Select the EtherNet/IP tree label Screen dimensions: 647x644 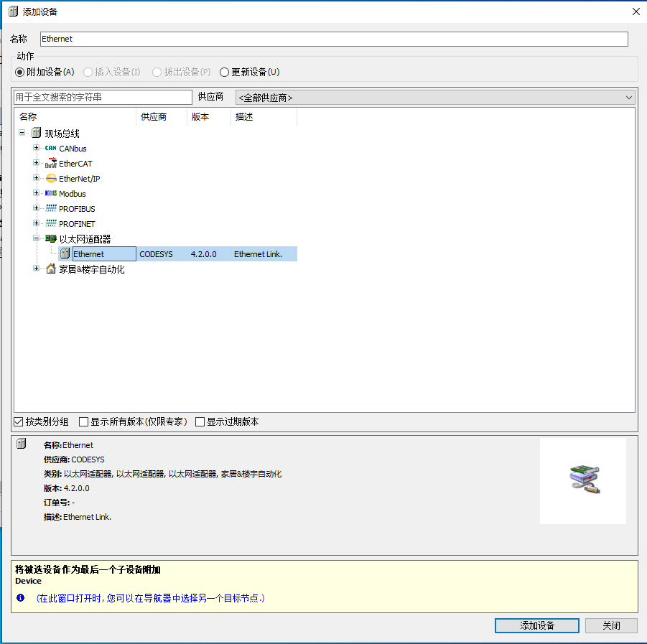[x=80, y=179]
